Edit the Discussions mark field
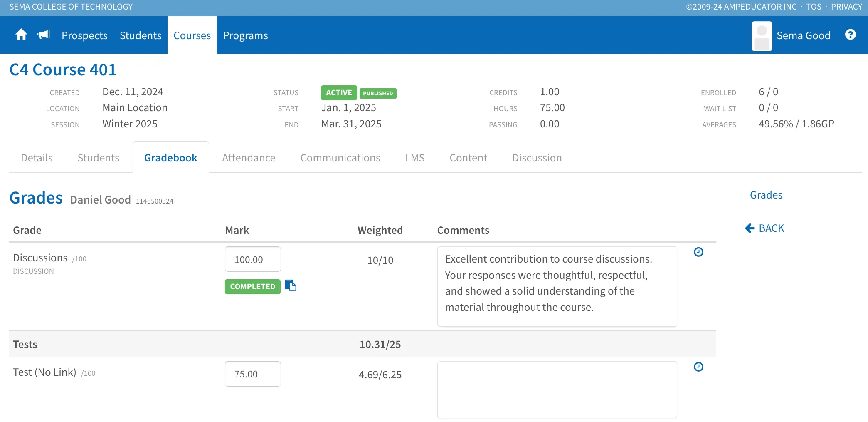The height and width of the screenshot is (422, 868). [253, 259]
